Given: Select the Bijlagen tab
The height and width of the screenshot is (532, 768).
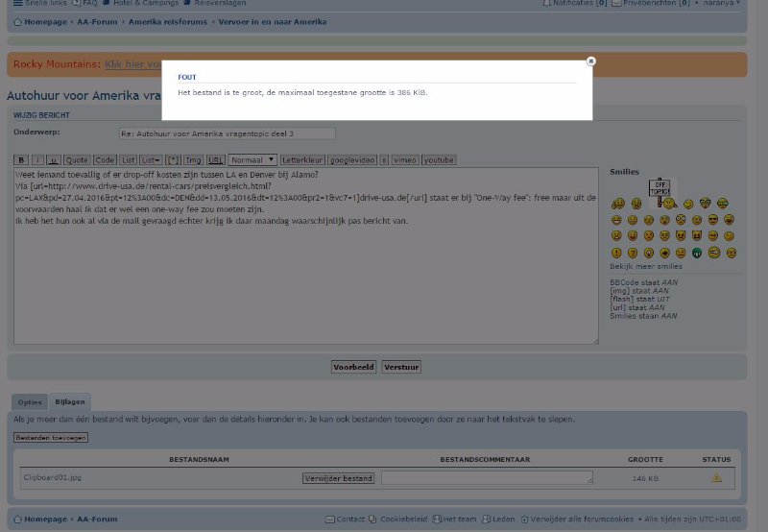Looking at the screenshot, I should tap(70, 402).
